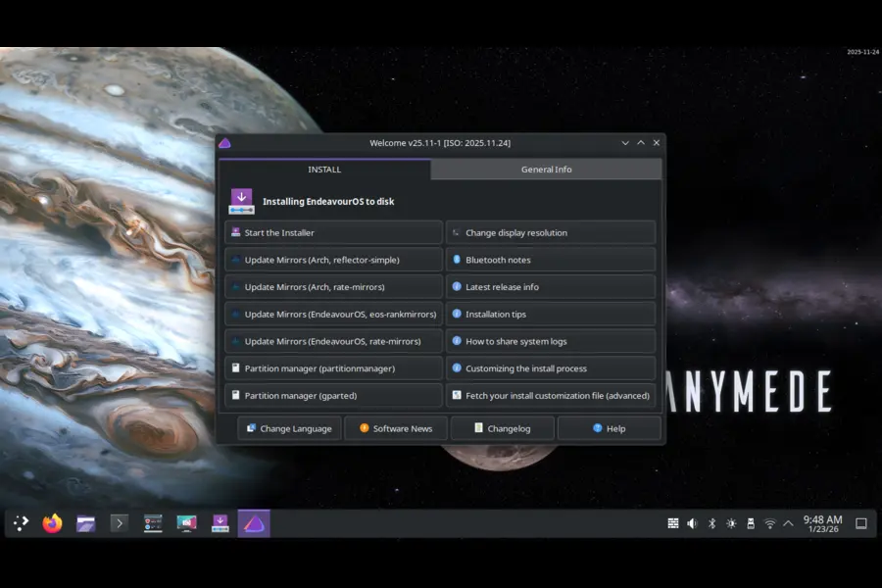Open Change Language selection

pyautogui.click(x=289, y=428)
